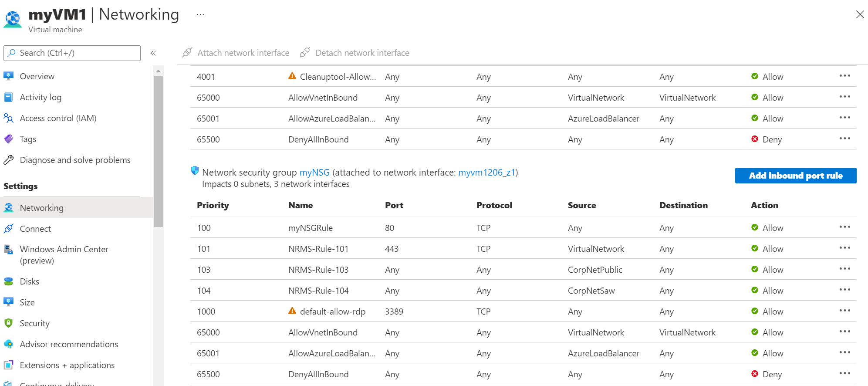The image size is (868, 386).
Task: Open more options for NRMS-Rule-103 row
Action: click(x=844, y=269)
